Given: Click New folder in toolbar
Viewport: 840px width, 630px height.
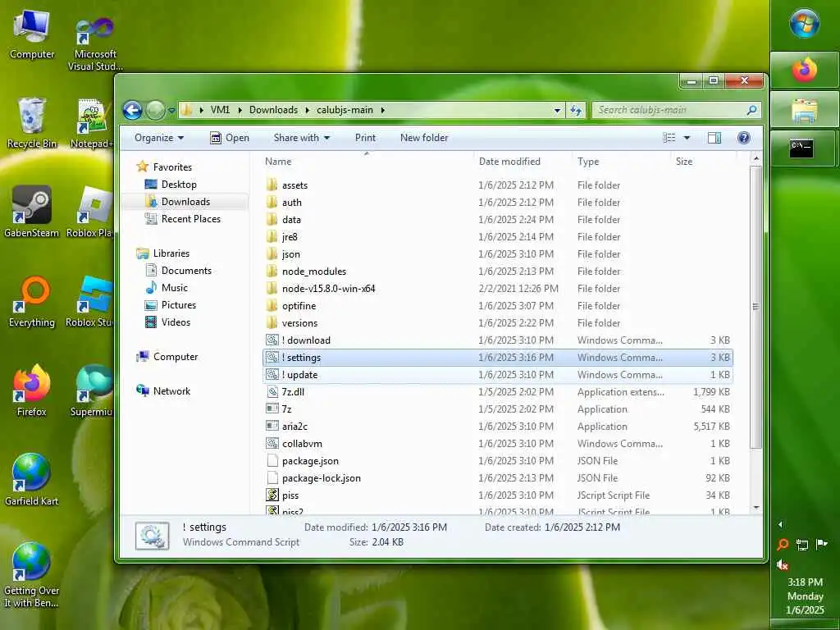Looking at the screenshot, I should point(424,138).
